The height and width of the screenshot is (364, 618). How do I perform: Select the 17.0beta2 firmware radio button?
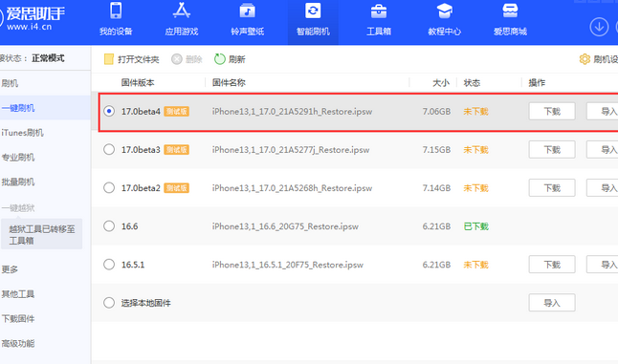coord(109,187)
